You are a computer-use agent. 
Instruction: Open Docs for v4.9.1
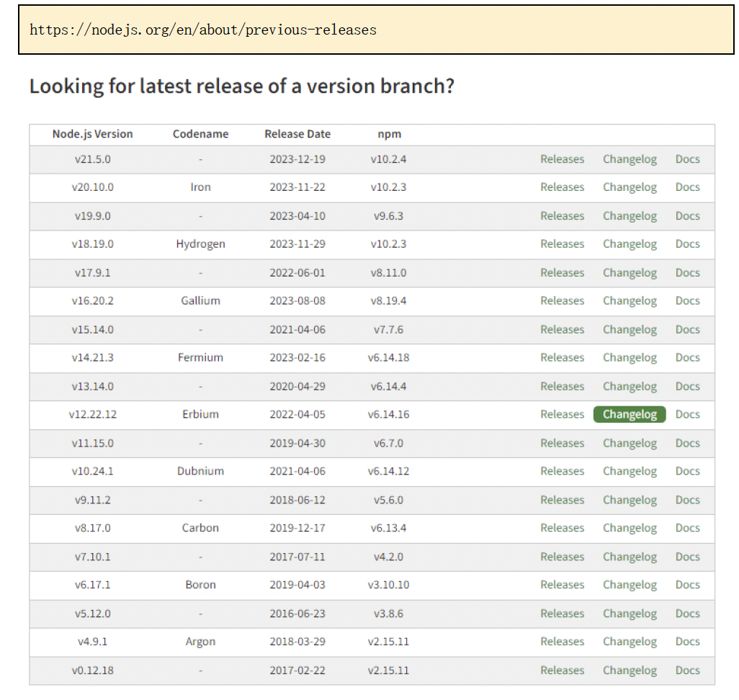click(x=687, y=642)
